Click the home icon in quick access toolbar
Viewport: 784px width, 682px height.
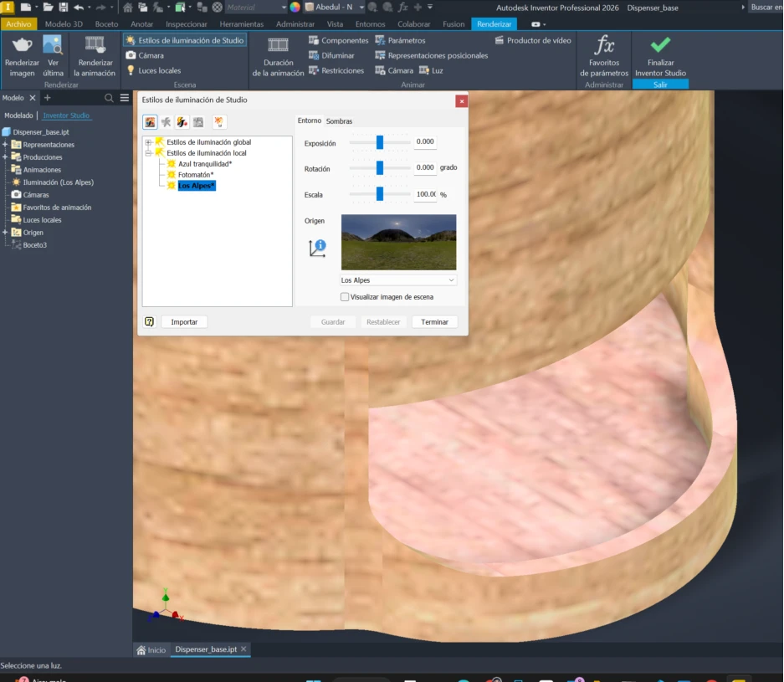tap(127, 7)
